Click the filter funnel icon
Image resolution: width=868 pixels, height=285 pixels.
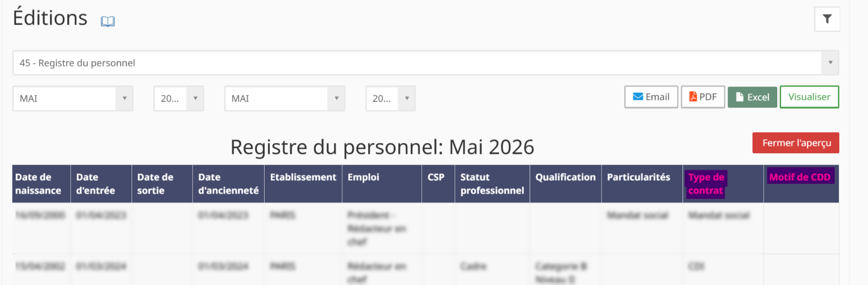827,19
